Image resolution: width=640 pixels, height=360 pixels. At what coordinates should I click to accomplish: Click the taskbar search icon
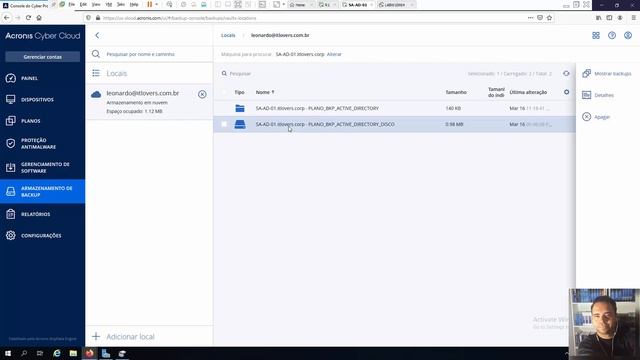click(24, 353)
